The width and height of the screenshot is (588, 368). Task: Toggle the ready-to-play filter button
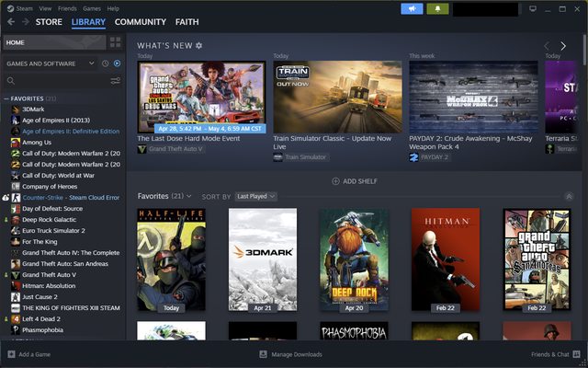coord(117,63)
